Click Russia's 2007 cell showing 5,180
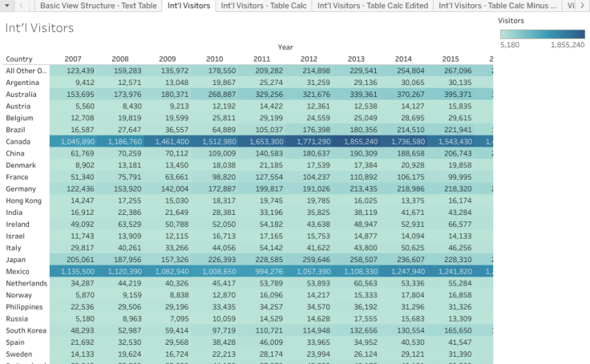Image resolution: width=590 pixels, height=364 pixels. tap(74, 319)
